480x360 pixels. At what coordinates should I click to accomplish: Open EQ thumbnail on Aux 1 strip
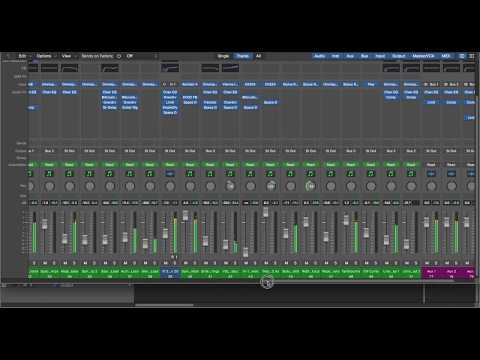pyautogui.click(x=431, y=68)
